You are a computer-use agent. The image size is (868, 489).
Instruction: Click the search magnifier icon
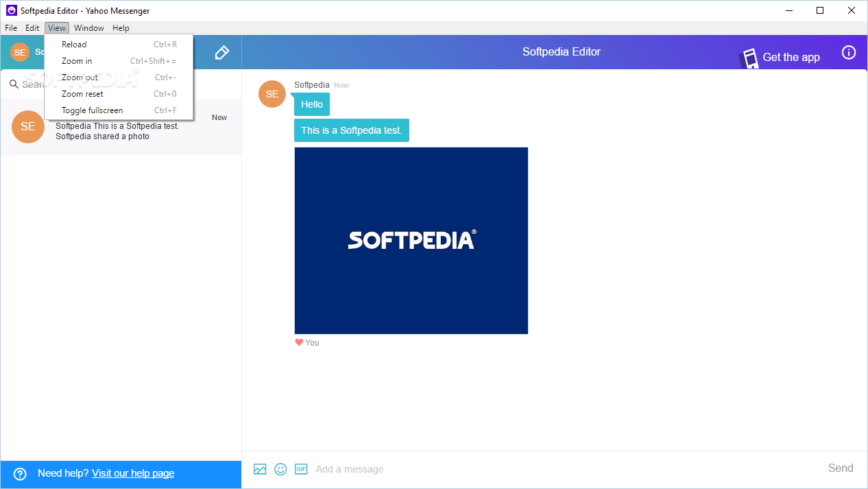click(x=14, y=84)
